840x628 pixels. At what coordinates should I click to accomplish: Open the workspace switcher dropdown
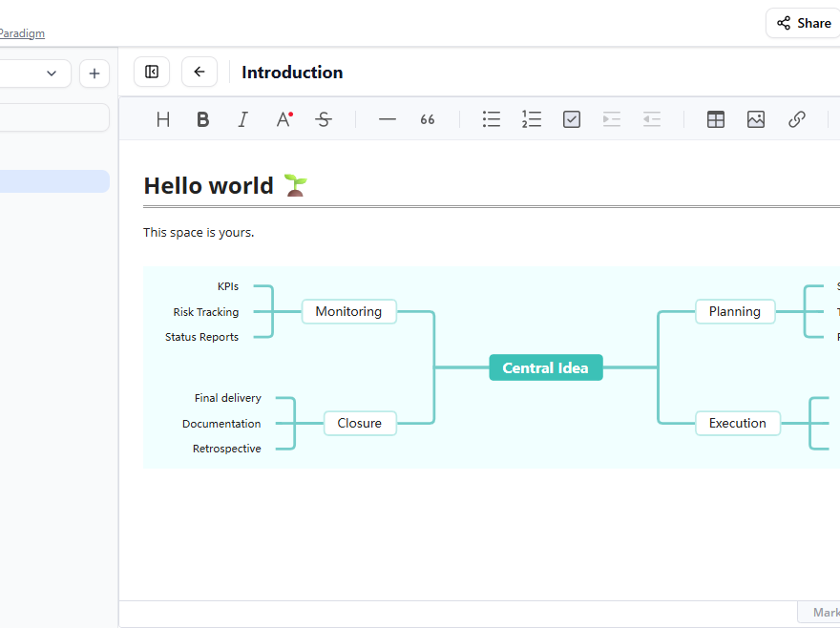[x=51, y=73]
